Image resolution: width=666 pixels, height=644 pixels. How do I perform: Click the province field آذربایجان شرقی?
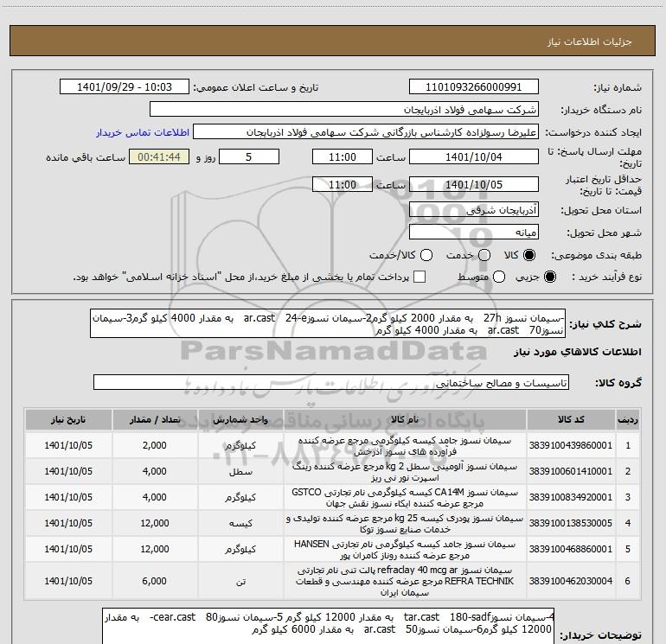[474, 210]
